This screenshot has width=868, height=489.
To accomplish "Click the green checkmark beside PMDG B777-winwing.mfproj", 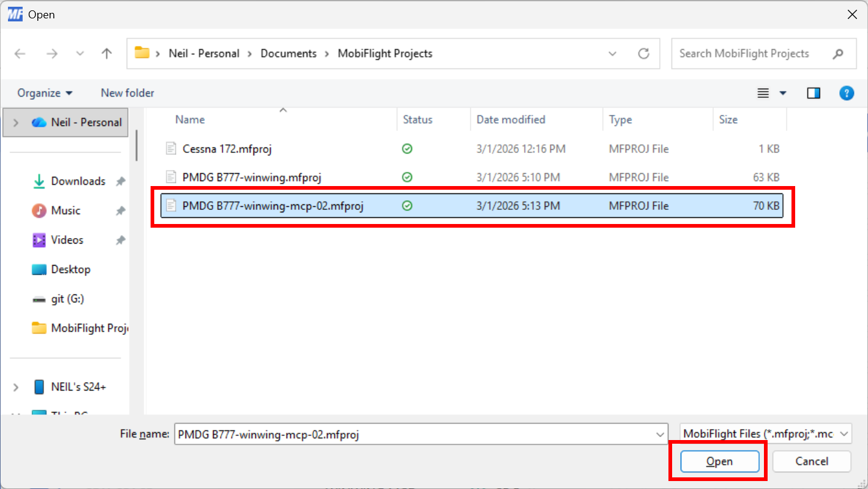I will click(407, 177).
